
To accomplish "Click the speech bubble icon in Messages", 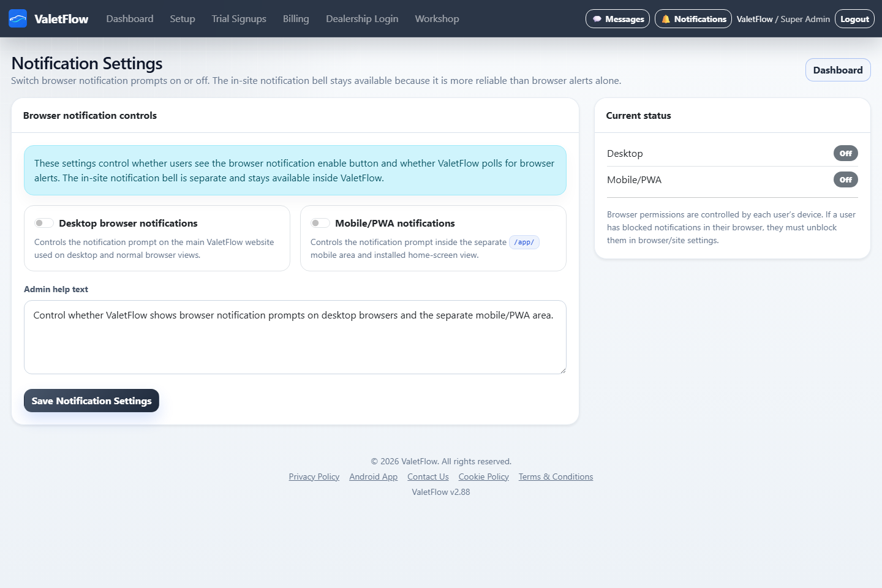I will click(597, 19).
